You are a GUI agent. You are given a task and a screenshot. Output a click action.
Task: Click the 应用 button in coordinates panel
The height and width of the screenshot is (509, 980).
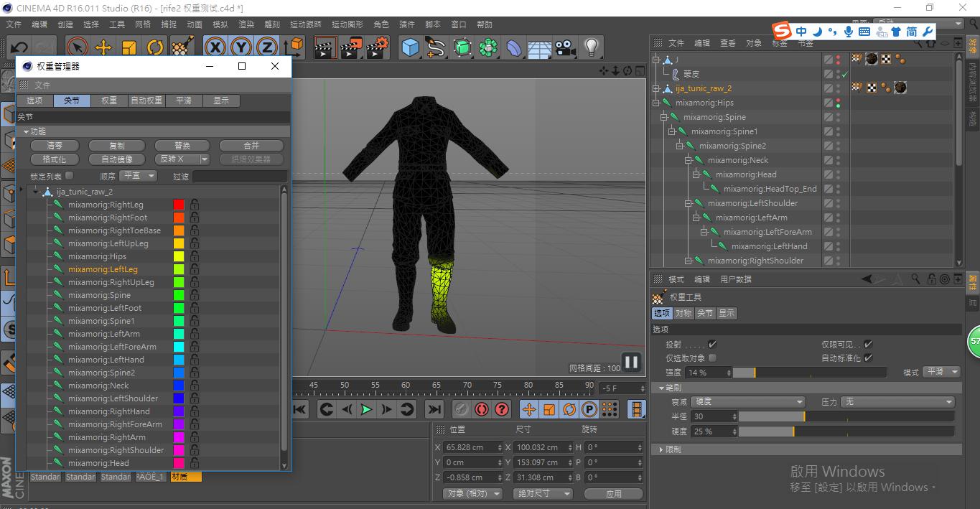pos(613,494)
